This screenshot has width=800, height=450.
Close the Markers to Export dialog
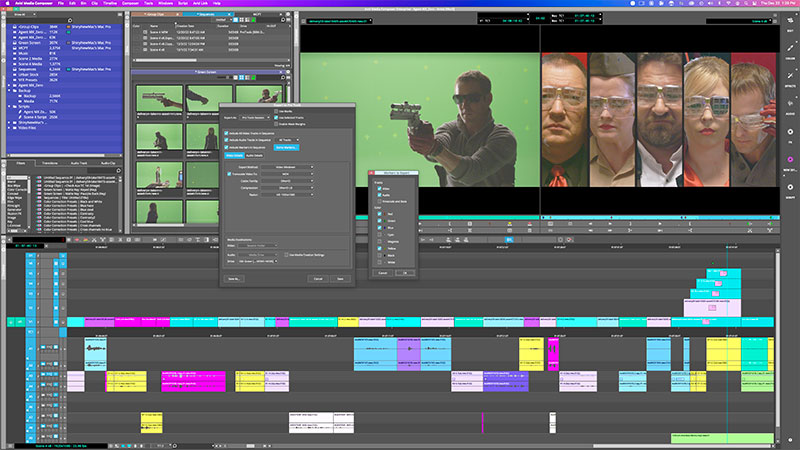[x=371, y=173]
